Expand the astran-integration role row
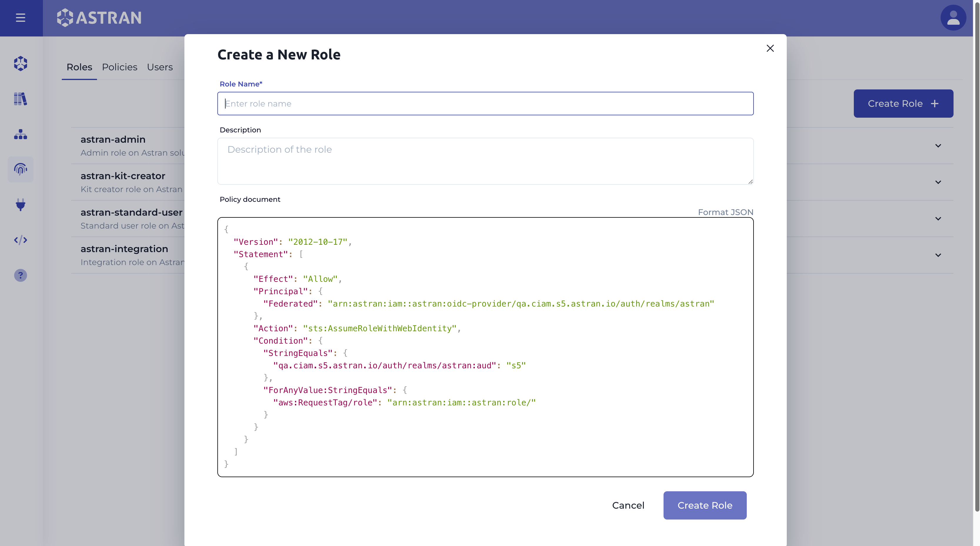 (x=938, y=255)
